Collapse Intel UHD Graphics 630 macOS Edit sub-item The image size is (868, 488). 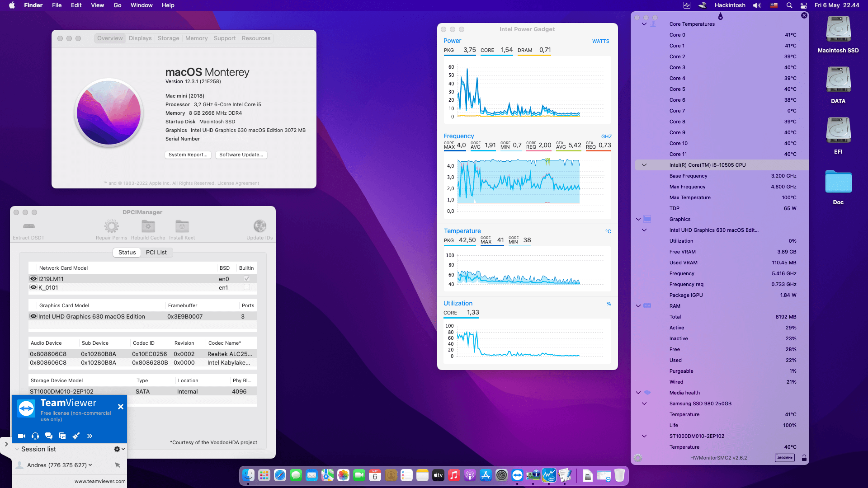pyautogui.click(x=644, y=230)
